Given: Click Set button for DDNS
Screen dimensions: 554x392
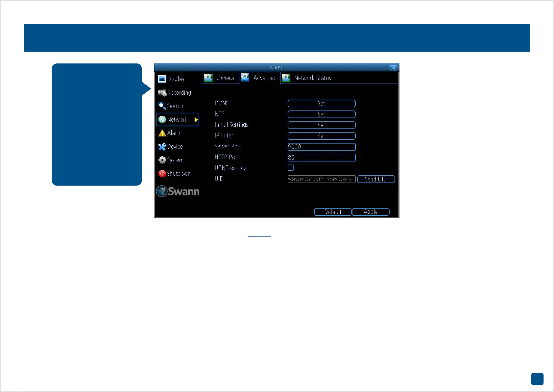Looking at the screenshot, I should click(322, 104).
